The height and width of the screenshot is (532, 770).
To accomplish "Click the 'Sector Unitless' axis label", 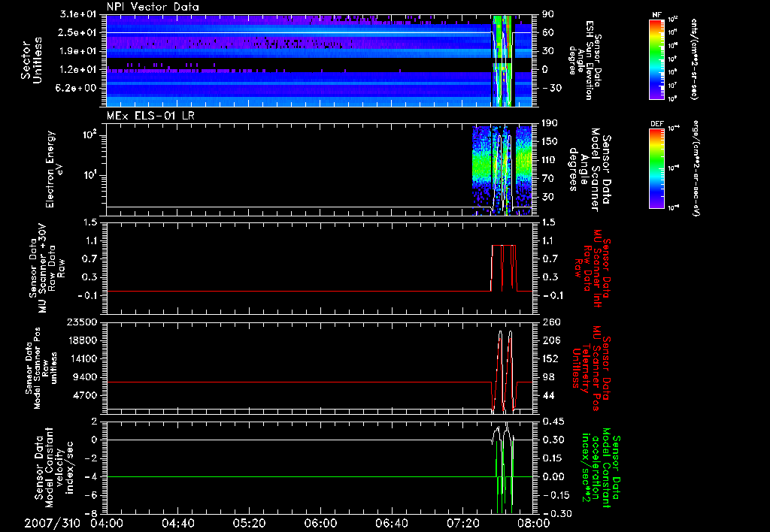I will point(31,60).
